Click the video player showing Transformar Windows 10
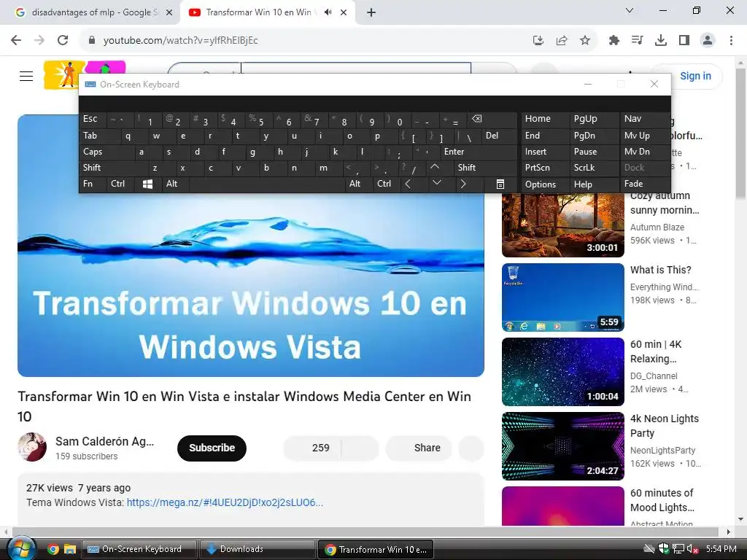This screenshot has height=560, width=747. 251,284
